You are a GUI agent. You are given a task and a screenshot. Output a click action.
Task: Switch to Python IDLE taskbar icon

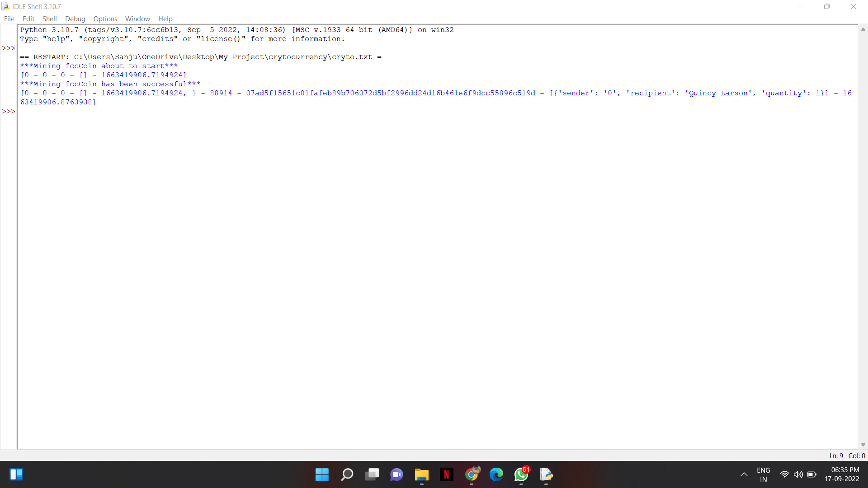click(x=546, y=474)
